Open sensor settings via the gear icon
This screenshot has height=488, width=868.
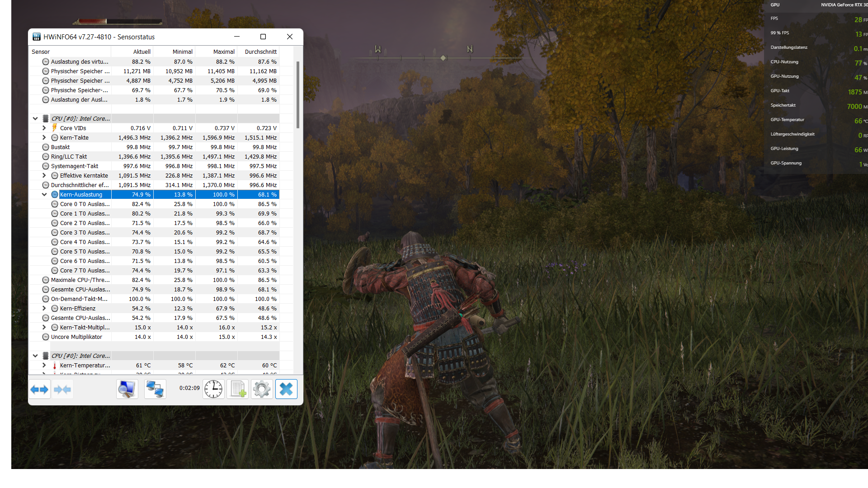coord(262,389)
